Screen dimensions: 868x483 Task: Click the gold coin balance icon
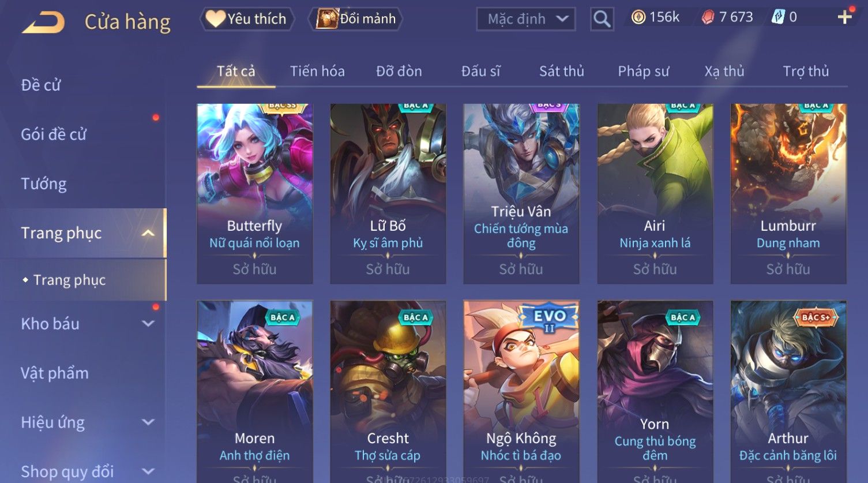tap(638, 17)
